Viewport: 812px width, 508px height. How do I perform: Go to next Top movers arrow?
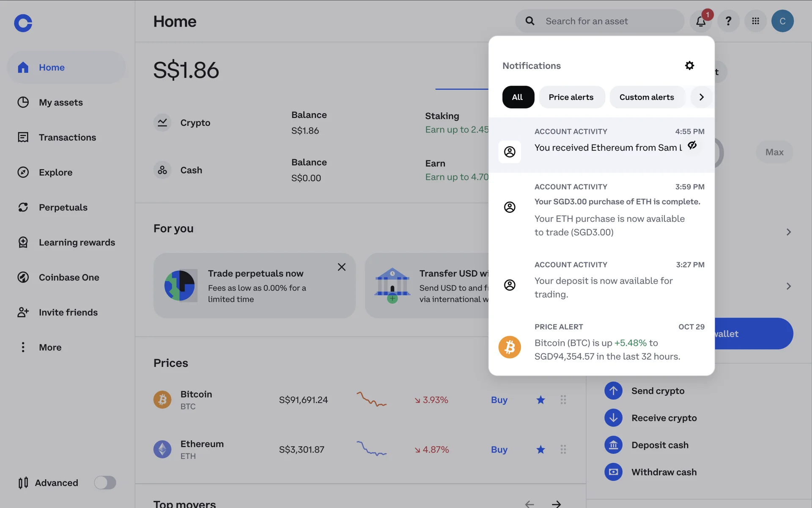556,504
